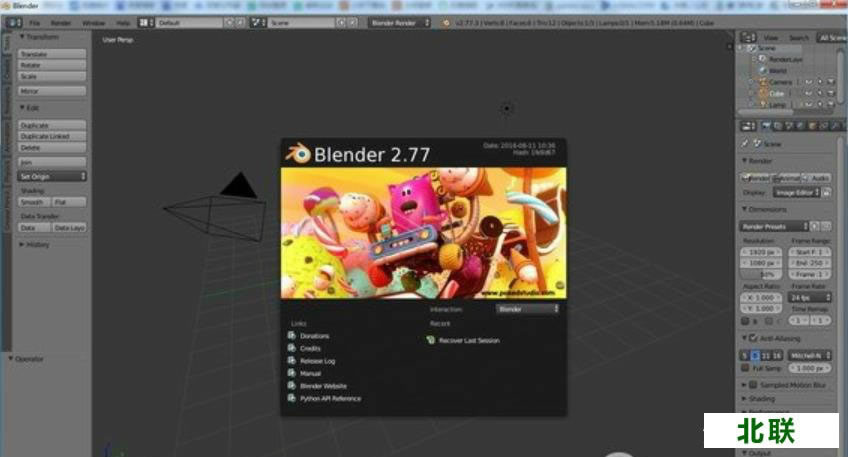Click the Blender Website link
The width and height of the screenshot is (848, 457).
click(x=323, y=386)
